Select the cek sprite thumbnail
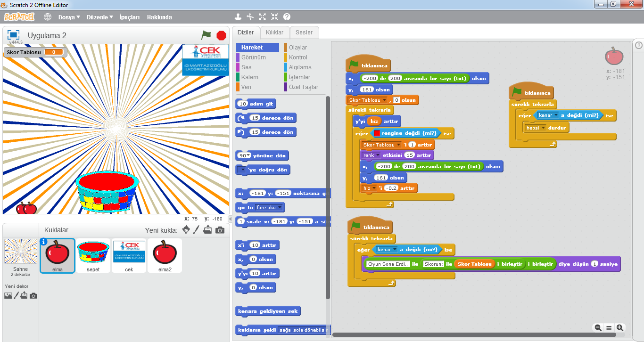644x342 pixels. click(129, 255)
